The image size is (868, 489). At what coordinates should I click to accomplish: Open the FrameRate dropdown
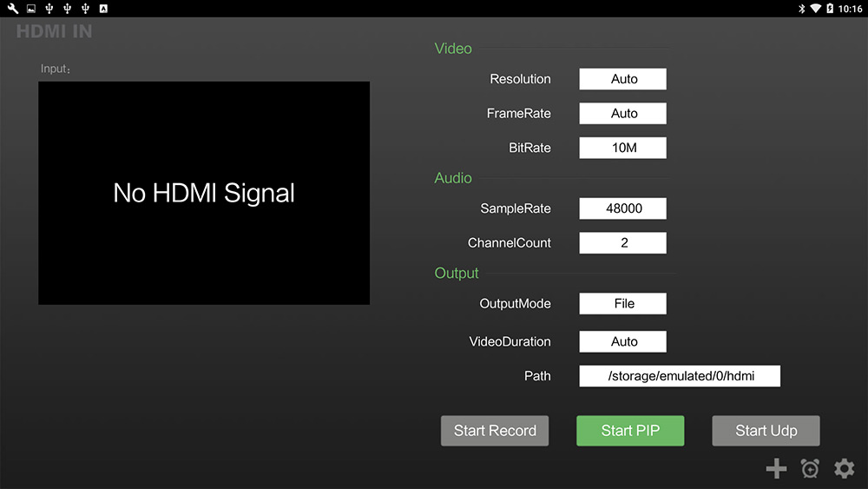(x=622, y=114)
